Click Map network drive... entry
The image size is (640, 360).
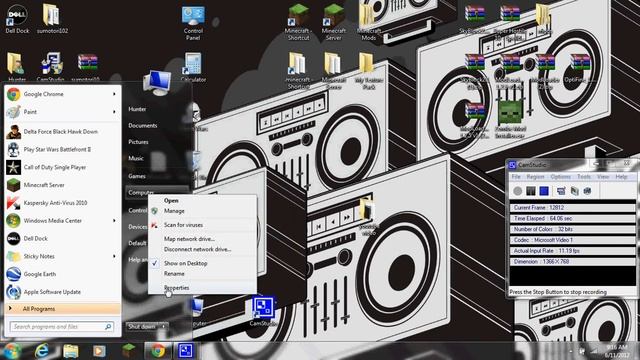click(202, 239)
